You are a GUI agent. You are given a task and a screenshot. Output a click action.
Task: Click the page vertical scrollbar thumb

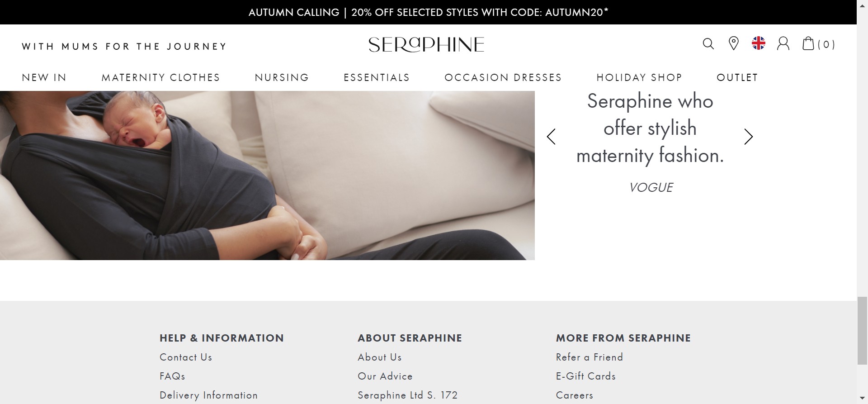click(862, 330)
